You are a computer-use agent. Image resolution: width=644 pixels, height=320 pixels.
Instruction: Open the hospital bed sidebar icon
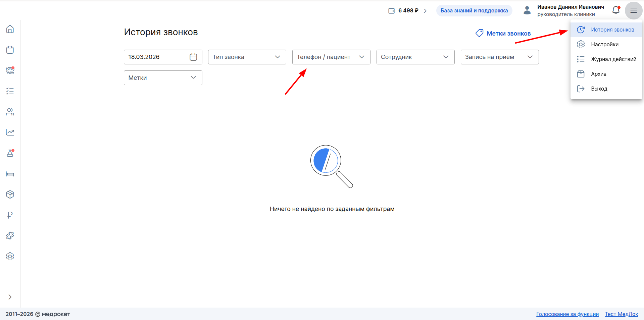pos(10,174)
